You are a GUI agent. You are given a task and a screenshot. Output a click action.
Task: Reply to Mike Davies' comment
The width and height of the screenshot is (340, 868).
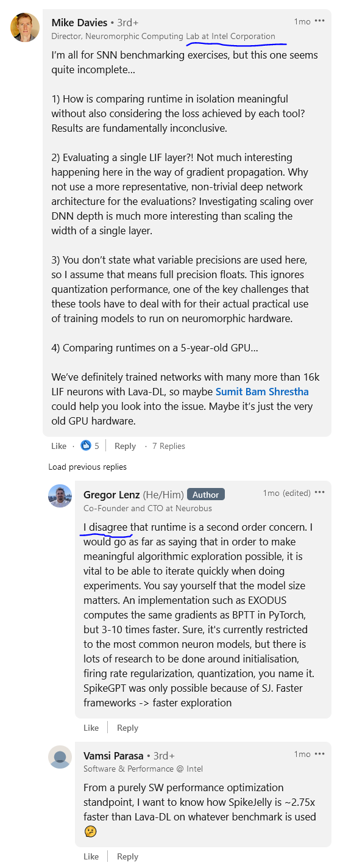(x=125, y=446)
